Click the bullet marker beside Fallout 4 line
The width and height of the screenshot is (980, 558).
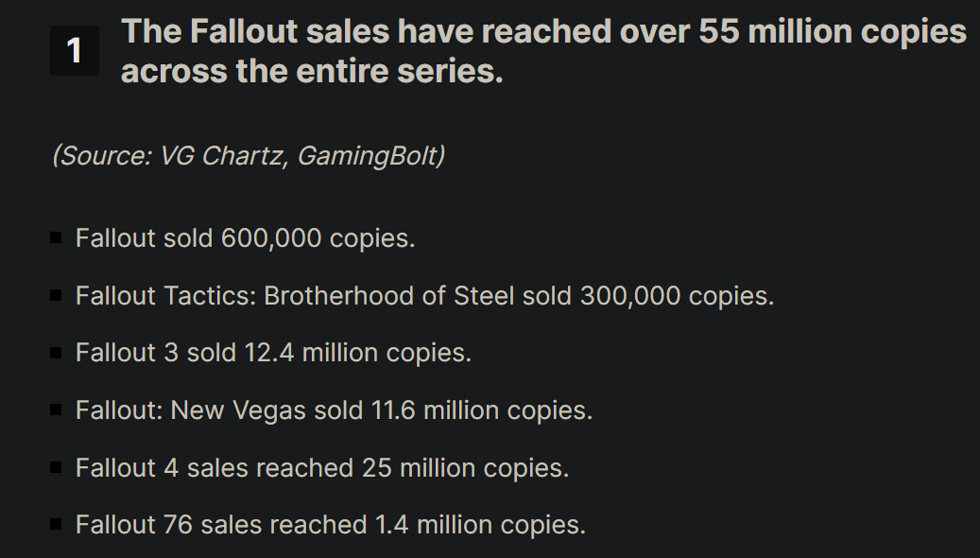[56, 467]
